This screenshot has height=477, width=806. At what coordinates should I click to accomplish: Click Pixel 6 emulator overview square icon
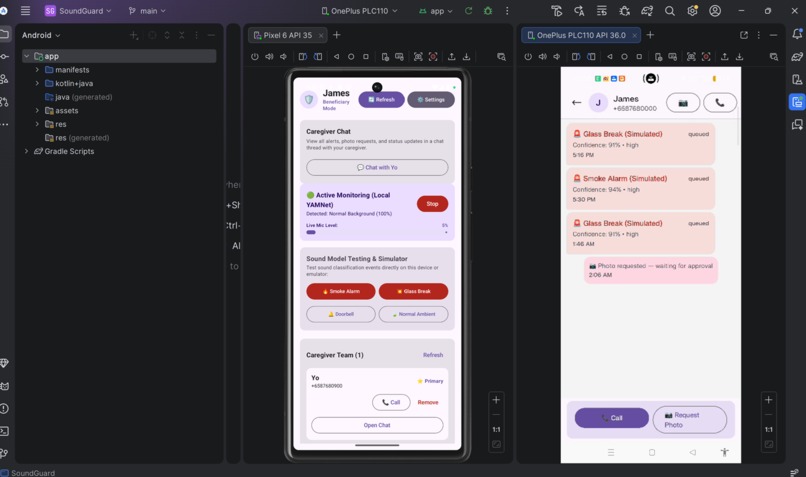point(365,57)
